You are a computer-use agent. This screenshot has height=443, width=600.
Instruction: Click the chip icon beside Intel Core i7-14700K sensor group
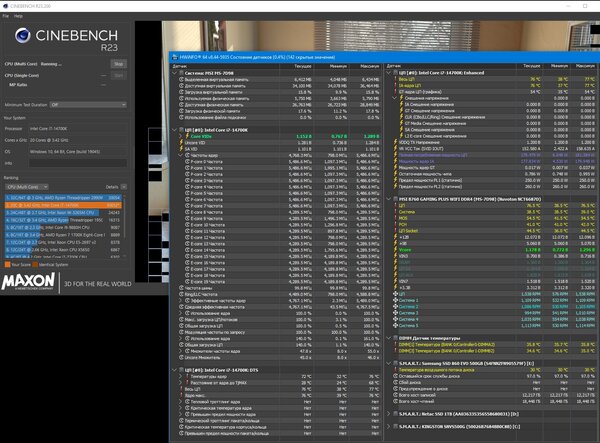click(x=181, y=130)
